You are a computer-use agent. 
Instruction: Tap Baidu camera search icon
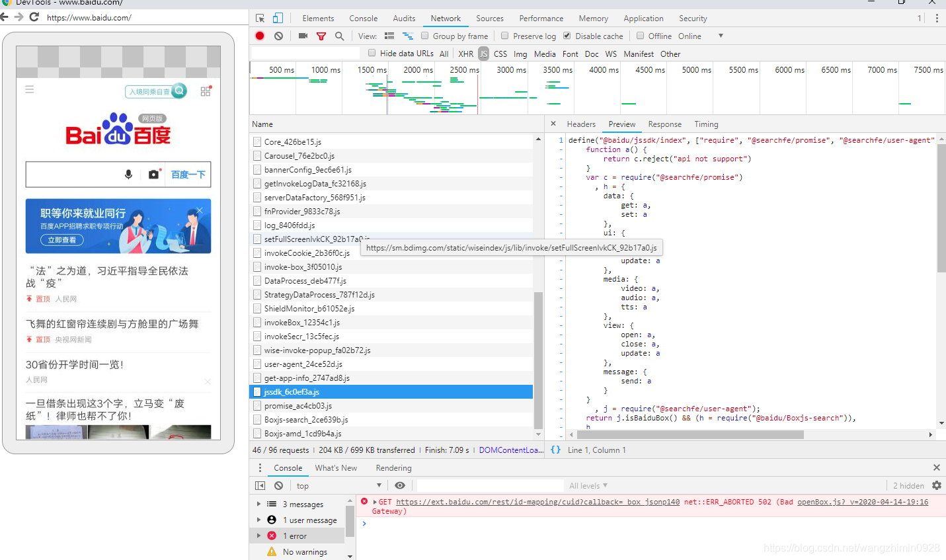[154, 175]
